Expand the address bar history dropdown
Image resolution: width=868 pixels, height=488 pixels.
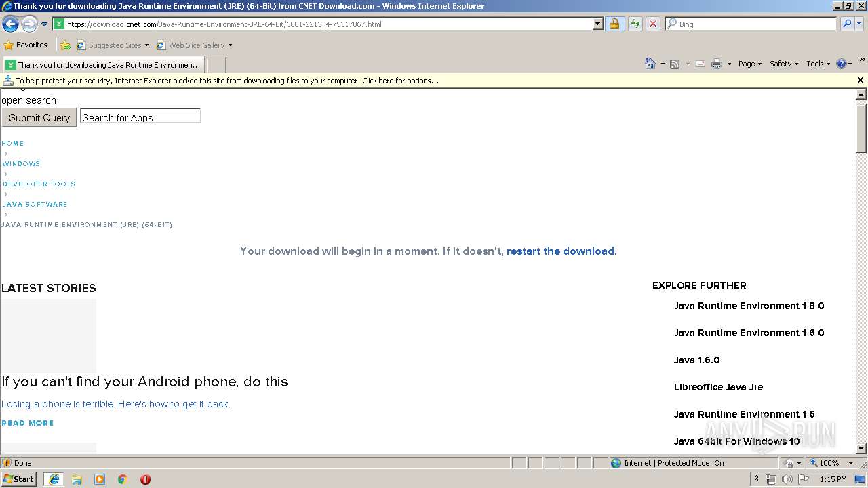point(597,24)
